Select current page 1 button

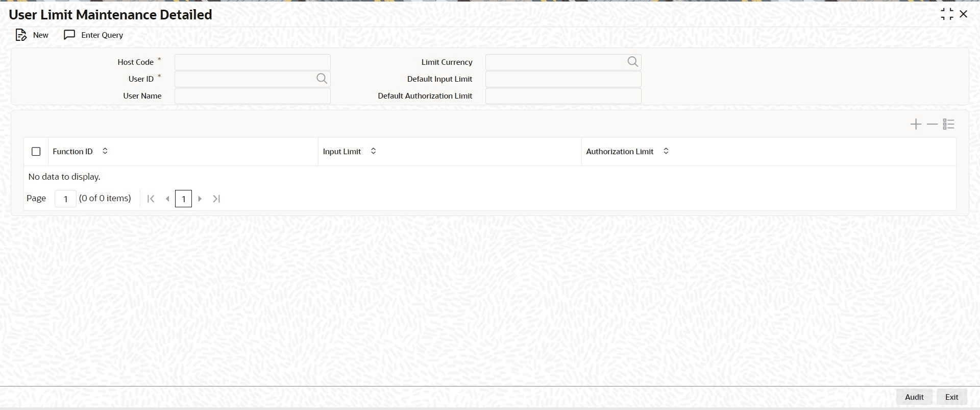[x=183, y=199]
